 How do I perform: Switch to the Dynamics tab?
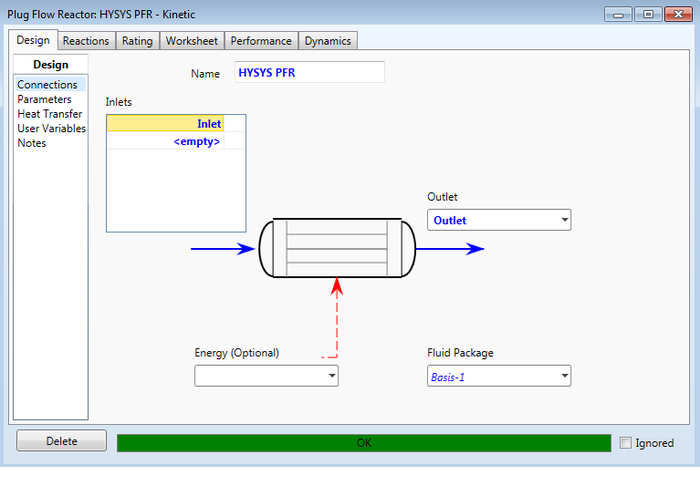tap(327, 41)
